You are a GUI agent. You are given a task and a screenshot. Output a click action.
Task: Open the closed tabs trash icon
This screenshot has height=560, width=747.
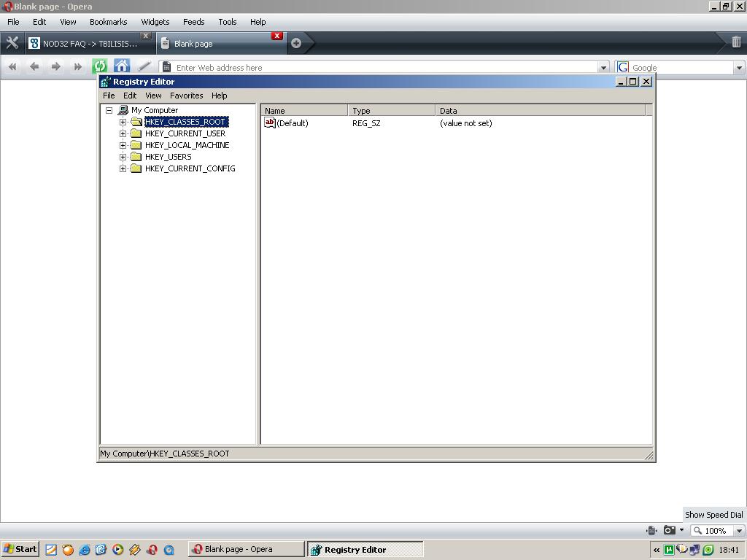pos(736,42)
